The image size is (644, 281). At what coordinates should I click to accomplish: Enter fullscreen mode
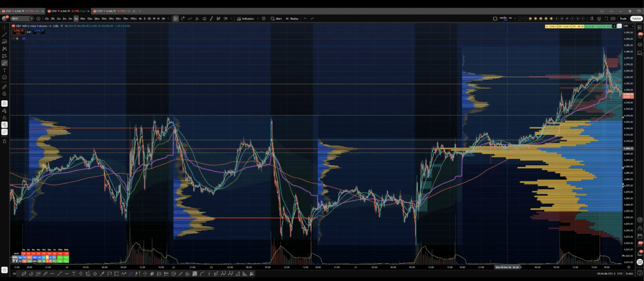point(607,18)
